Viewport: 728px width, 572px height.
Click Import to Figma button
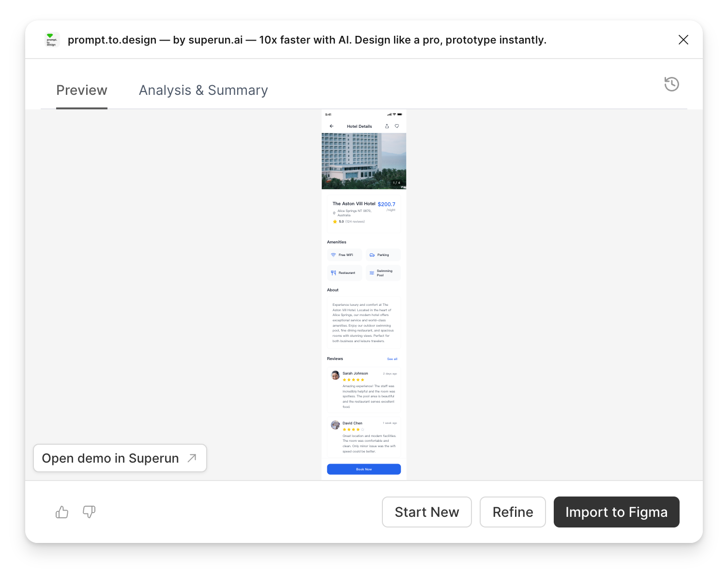pyautogui.click(x=617, y=512)
